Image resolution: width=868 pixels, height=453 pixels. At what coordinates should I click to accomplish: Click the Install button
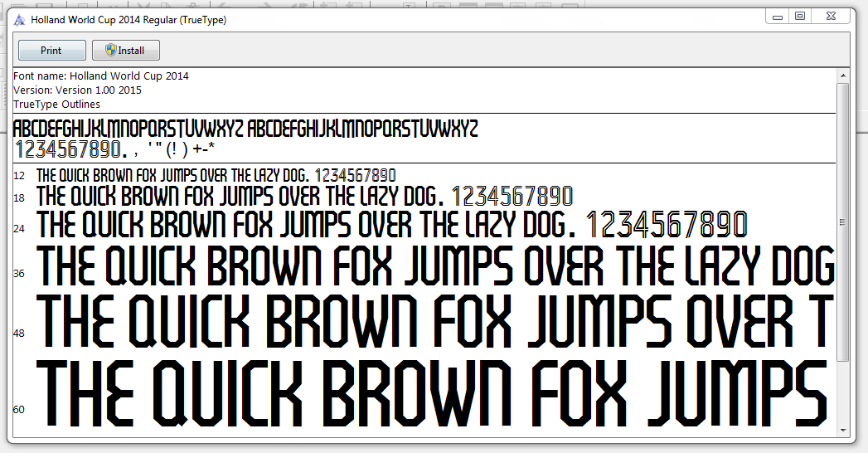pyautogui.click(x=126, y=51)
